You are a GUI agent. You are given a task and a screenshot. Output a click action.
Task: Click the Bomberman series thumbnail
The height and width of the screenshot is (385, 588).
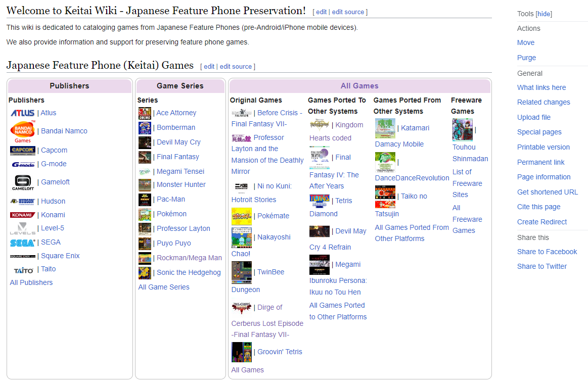pyautogui.click(x=145, y=128)
